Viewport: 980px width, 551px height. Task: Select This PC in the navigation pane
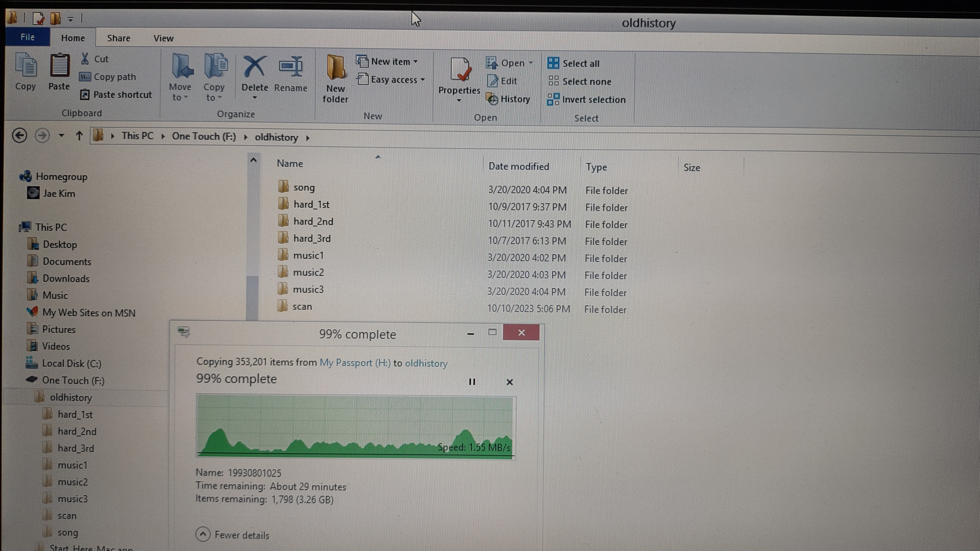click(43, 227)
